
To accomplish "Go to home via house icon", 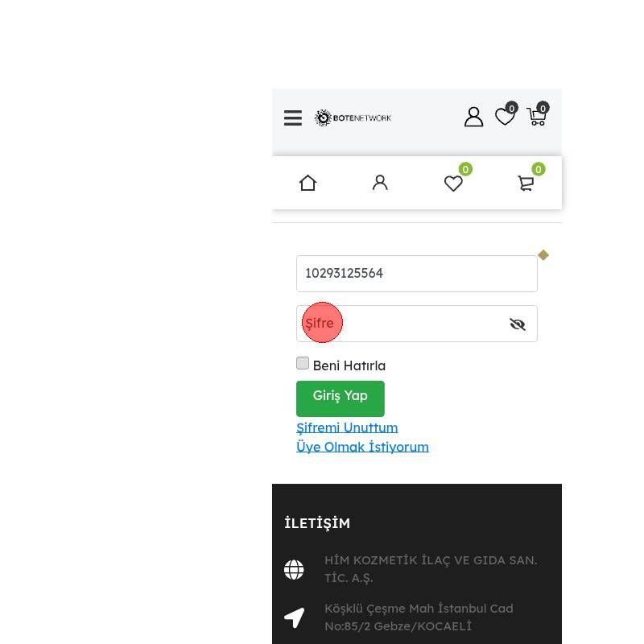I will tap(308, 183).
